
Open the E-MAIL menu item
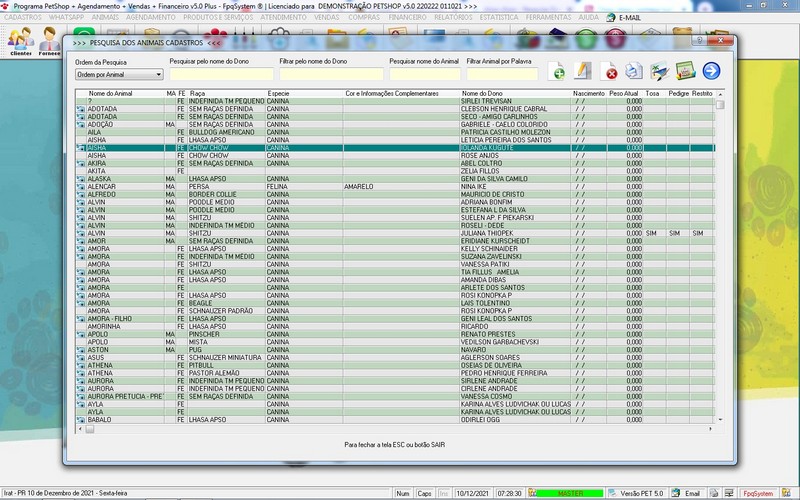[630, 17]
